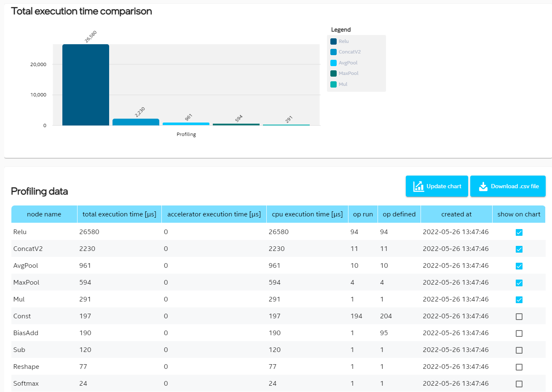Enable show on chart for Sub
This screenshot has height=392, width=552.
click(x=519, y=350)
